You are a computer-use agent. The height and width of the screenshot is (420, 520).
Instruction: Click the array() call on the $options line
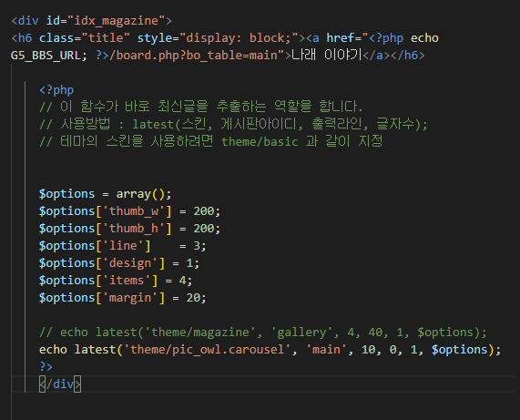[140, 194]
